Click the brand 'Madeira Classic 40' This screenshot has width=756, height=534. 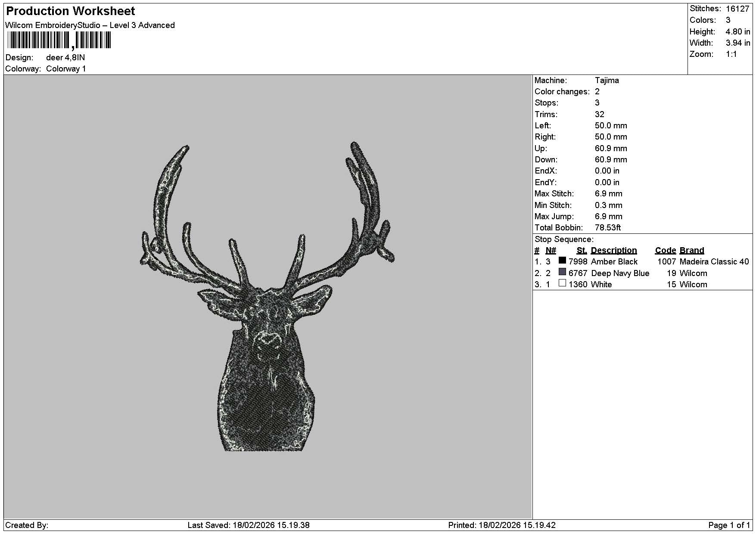714,262
